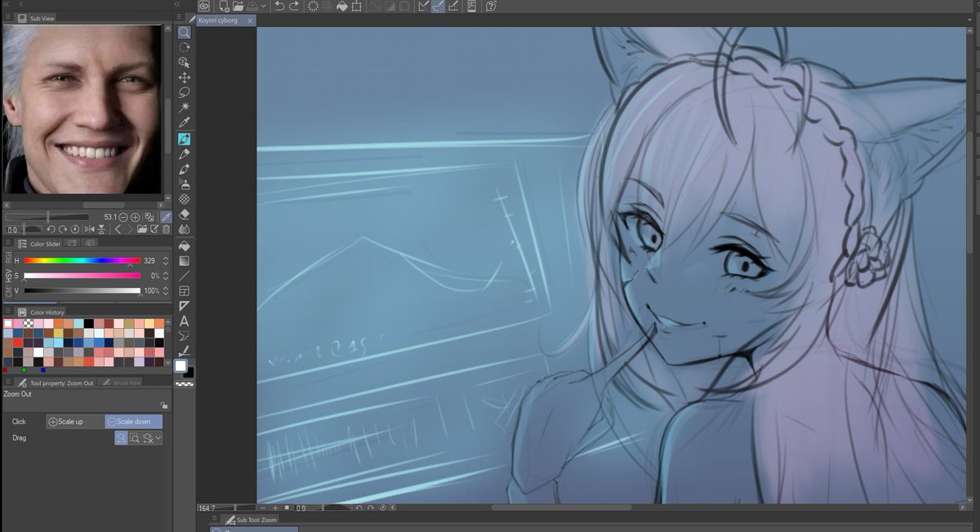The image size is (980, 532).
Task: Select the Operation object tool
Action: (185, 62)
